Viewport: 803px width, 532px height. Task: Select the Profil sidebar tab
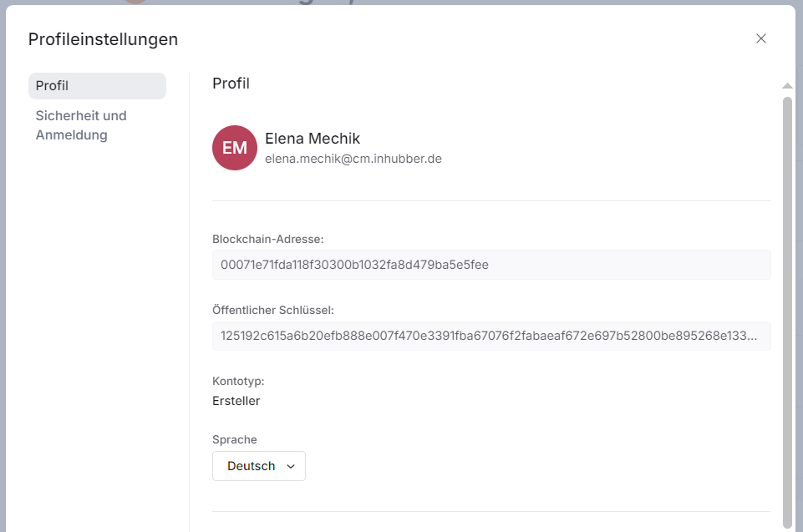(x=97, y=86)
